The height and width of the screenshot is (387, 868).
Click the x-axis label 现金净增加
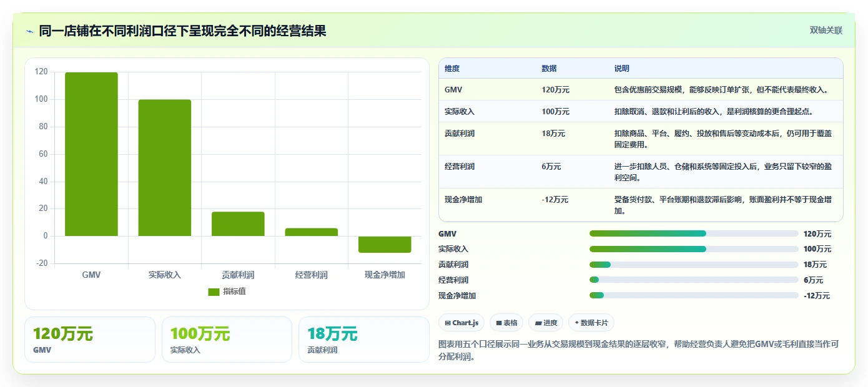click(x=385, y=275)
